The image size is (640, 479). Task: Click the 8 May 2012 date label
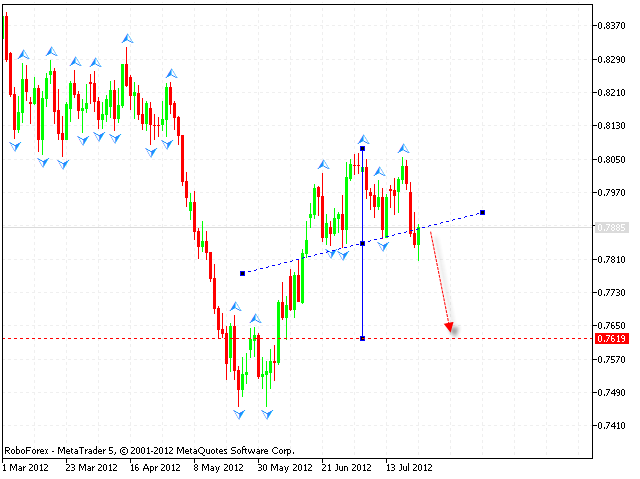click(x=218, y=468)
